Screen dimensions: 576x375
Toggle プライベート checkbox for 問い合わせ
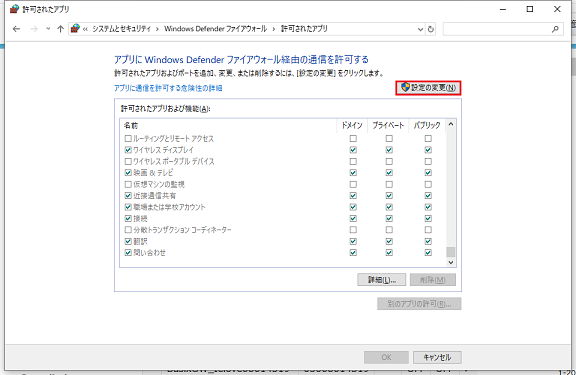(x=389, y=253)
